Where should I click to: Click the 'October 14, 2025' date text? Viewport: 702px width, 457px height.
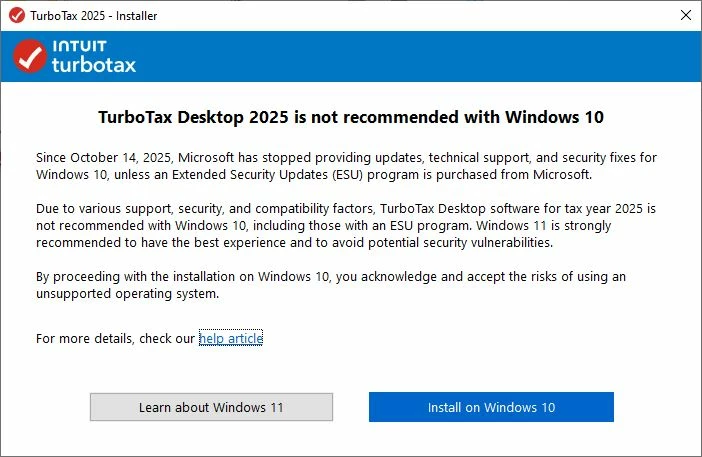click(x=120, y=158)
